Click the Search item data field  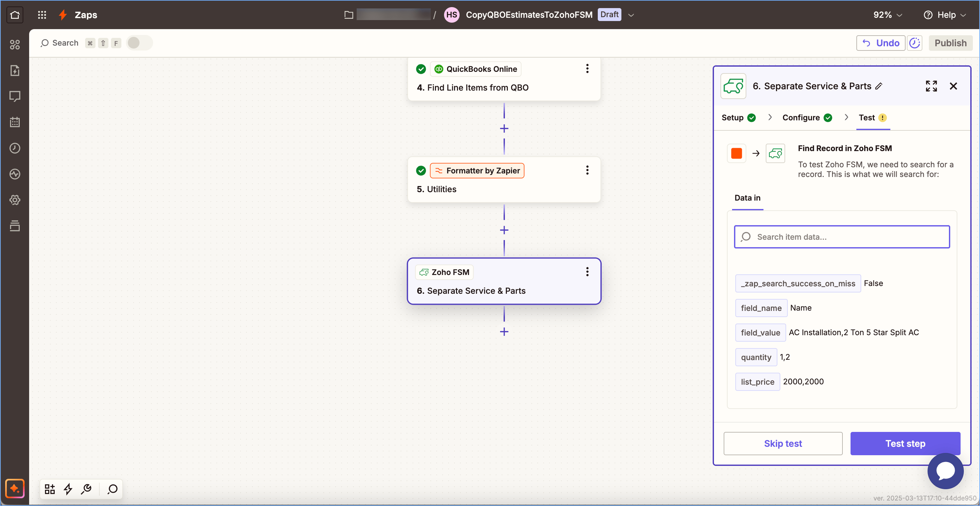(841, 237)
